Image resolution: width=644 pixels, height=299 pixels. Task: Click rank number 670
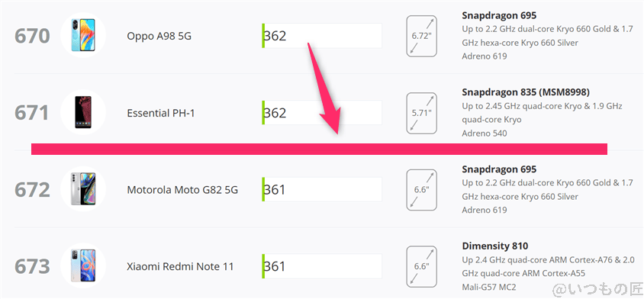coord(33,36)
